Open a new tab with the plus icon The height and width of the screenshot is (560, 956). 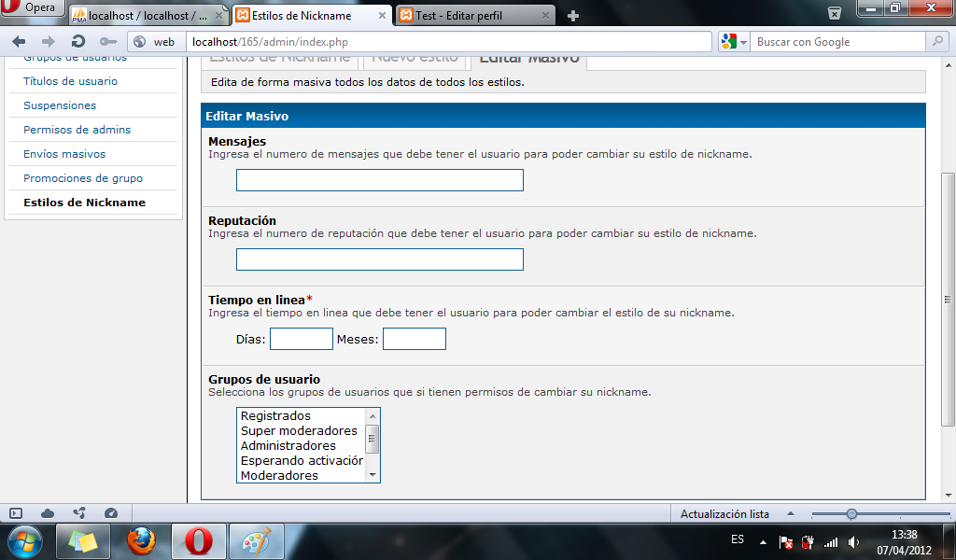pos(572,16)
